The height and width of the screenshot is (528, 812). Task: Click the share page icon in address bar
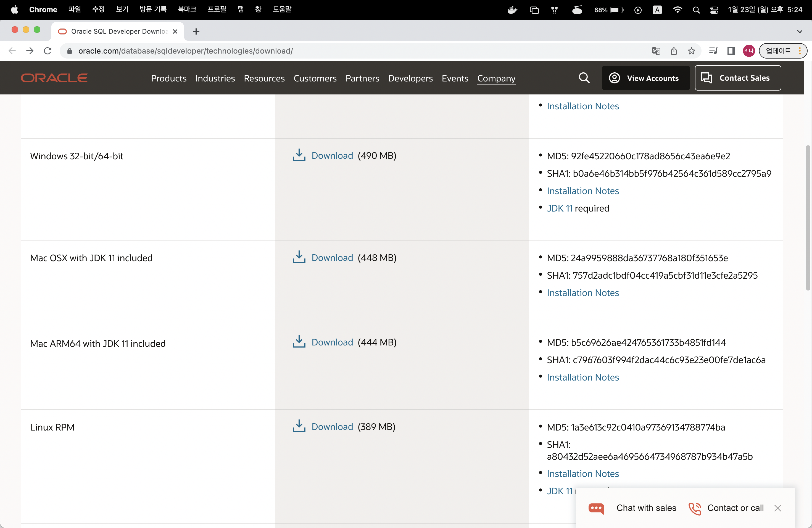pos(674,51)
